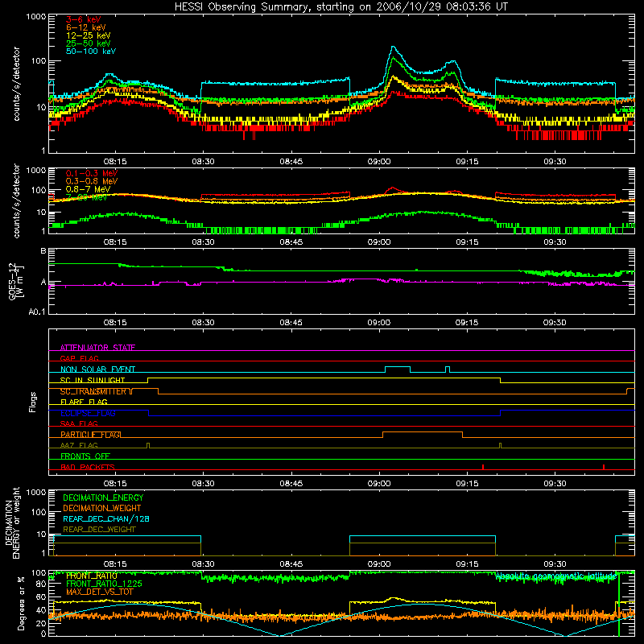
Task: Click the PARTICLE_FLAG label
Action: (x=90, y=434)
